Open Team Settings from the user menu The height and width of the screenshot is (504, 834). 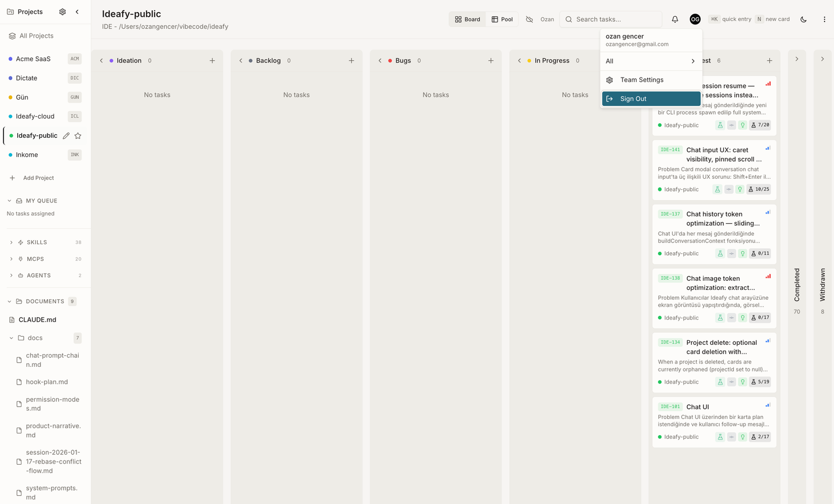click(x=651, y=80)
